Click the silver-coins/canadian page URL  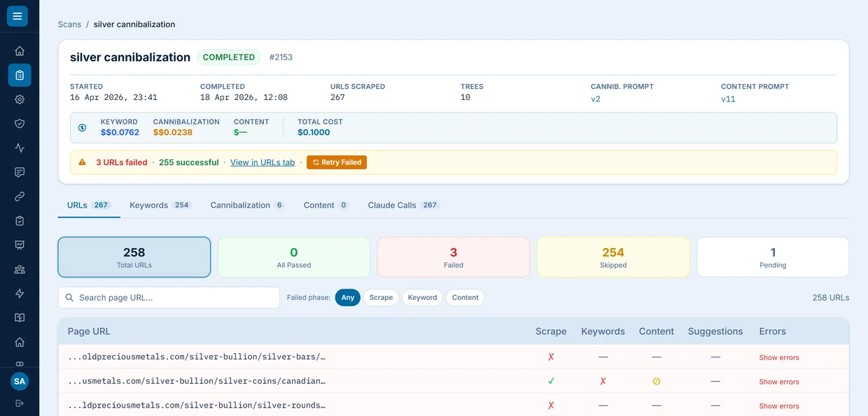pos(197,381)
